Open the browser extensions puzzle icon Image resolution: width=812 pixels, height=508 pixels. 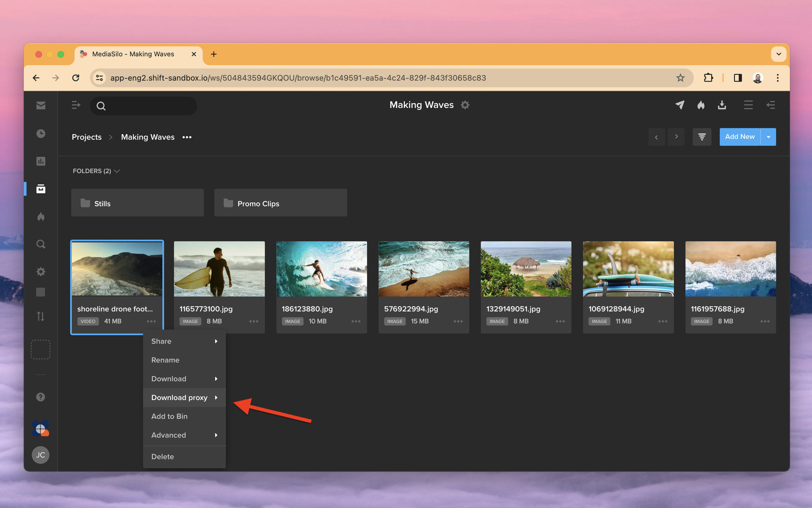click(708, 78)
